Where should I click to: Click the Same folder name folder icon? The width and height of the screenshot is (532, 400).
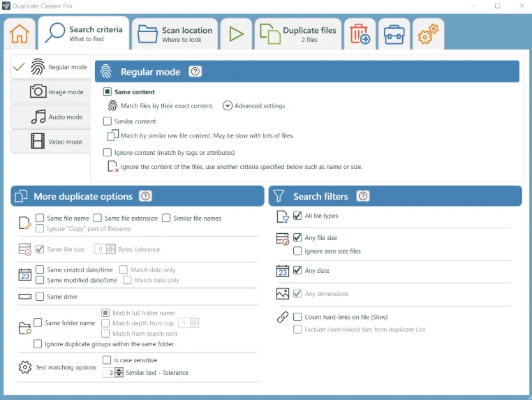point(24,328)
